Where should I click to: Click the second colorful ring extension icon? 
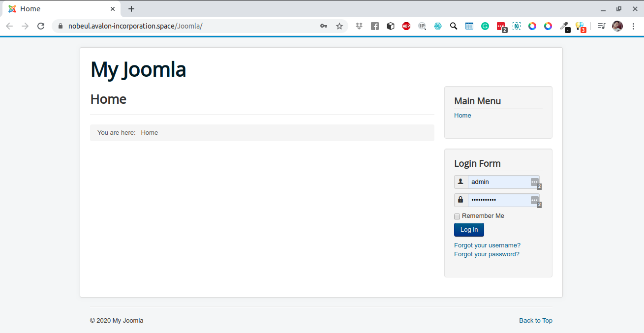pyautogui.click(x=548, y=26)
